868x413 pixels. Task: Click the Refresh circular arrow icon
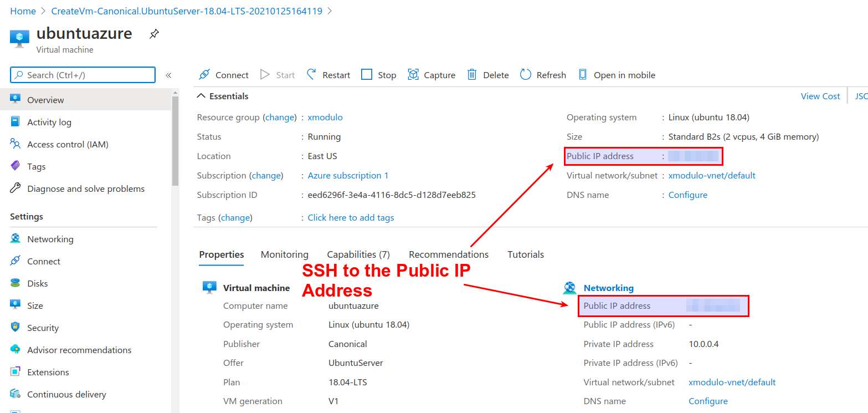[x=526, y=74]
